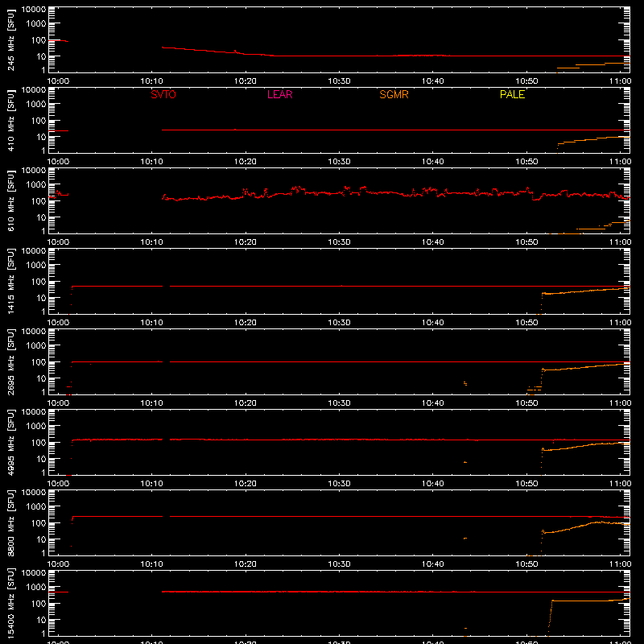Click the 10000 tick label of 4995 MHz panel
Image resolution: width=644 pixels, height=644 pixels.
(x=34, y=412)
